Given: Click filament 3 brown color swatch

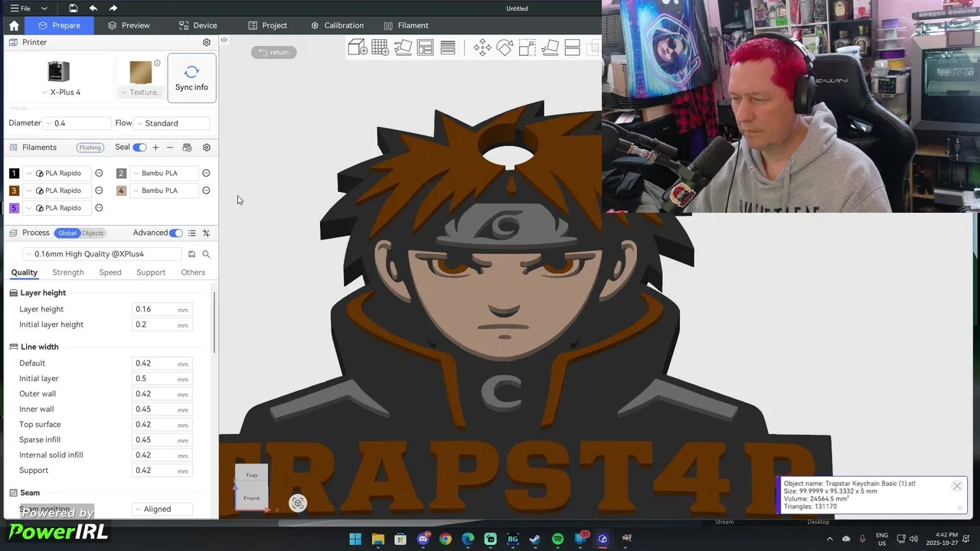Looking at the screenshot, I should tap(14, 191).
